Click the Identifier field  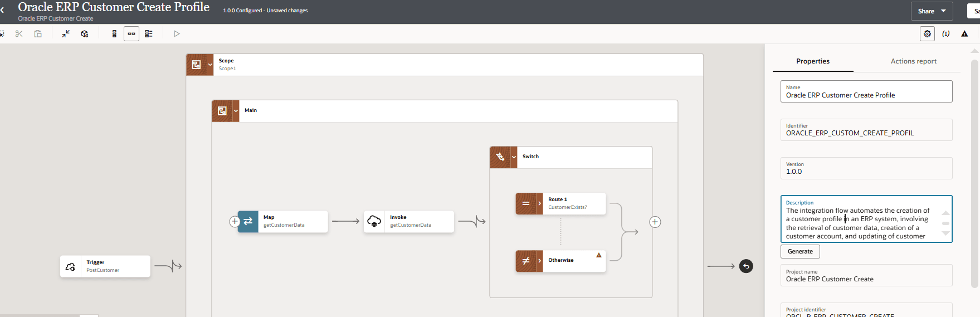coord(866,130)
